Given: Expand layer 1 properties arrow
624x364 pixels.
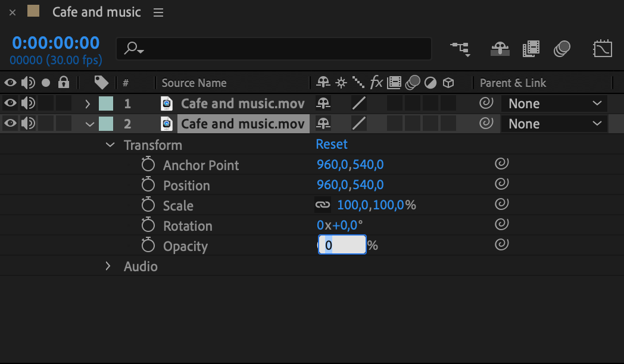Looking at the screenshot, I should pos(88,104).
